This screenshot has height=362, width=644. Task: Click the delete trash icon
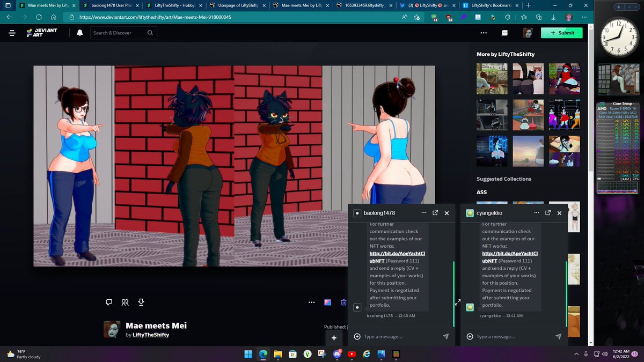point(343,302)
